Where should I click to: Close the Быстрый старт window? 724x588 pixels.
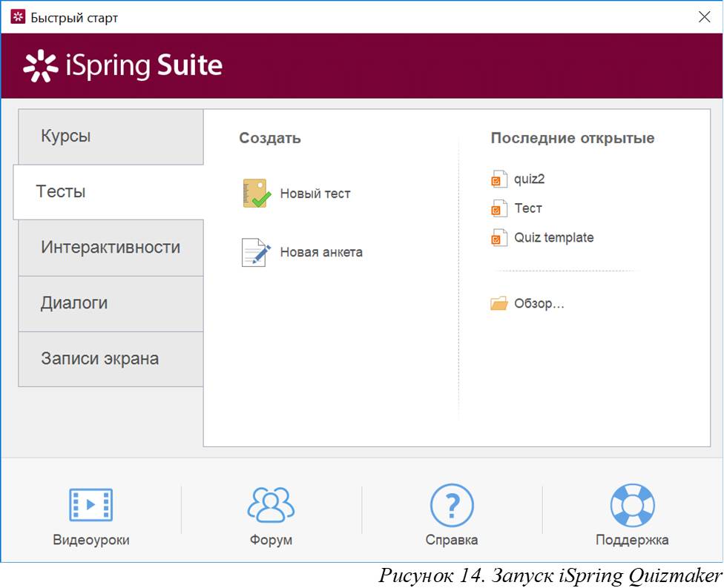pos(704,17)
